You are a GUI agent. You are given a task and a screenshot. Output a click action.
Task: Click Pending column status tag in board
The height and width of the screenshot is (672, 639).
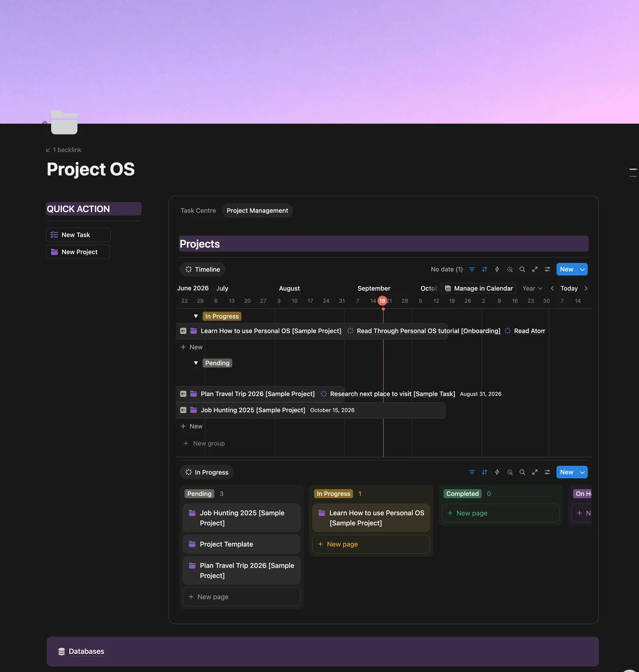click(199, 494)
